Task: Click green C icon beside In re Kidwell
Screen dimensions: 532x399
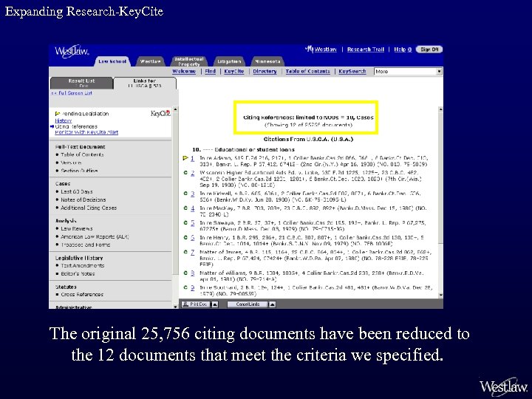Action: click(185, 194)
